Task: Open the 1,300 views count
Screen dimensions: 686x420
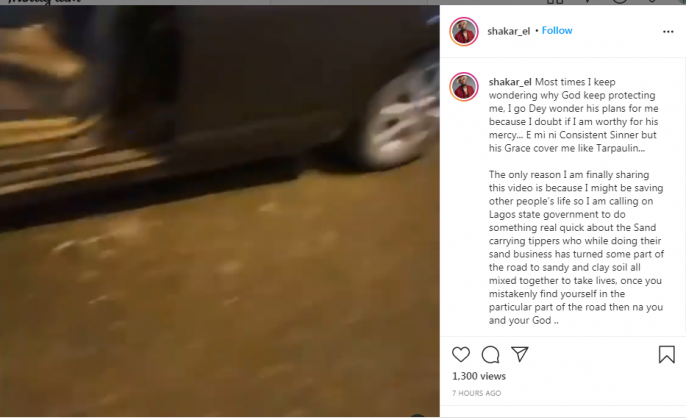Action: coord(479,376)
